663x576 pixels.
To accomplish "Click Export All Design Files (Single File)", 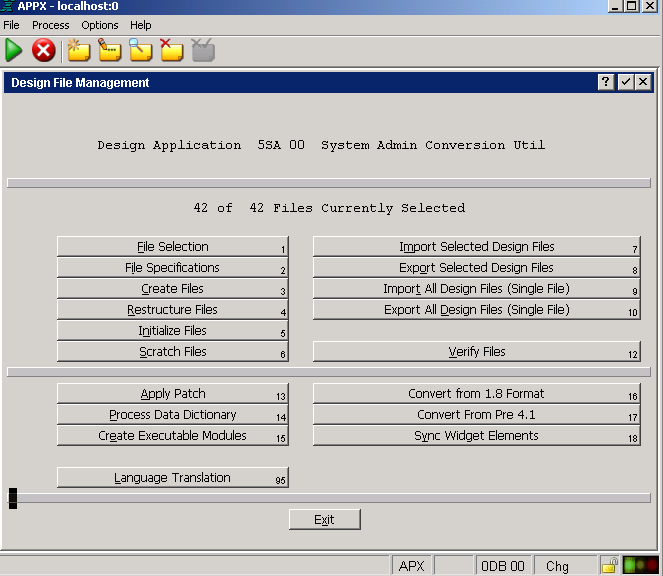I will [x=477, y=310].
